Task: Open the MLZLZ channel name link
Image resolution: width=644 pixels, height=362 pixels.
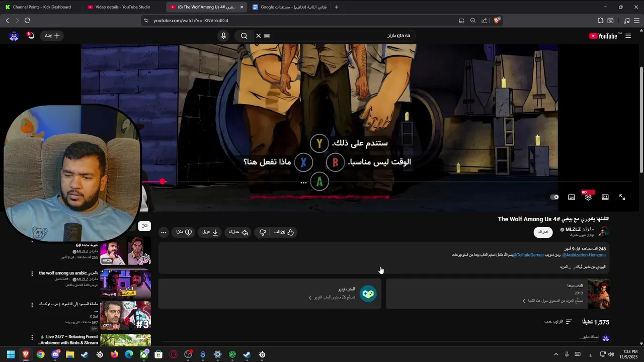Action: [x=580, y=229]
